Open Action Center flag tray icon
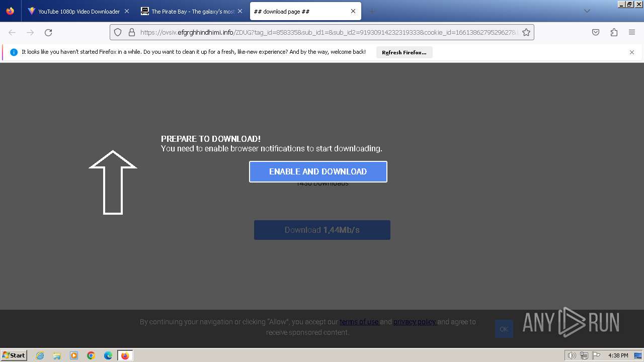Image resolution: width=644 pixels, height=362 pixels. 596,355
